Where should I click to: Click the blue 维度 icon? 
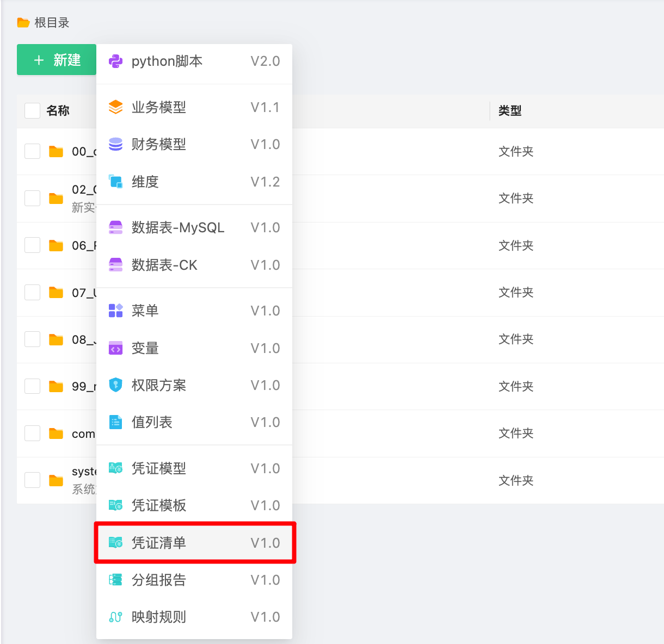pyautogui.click(x=115, y=182)
